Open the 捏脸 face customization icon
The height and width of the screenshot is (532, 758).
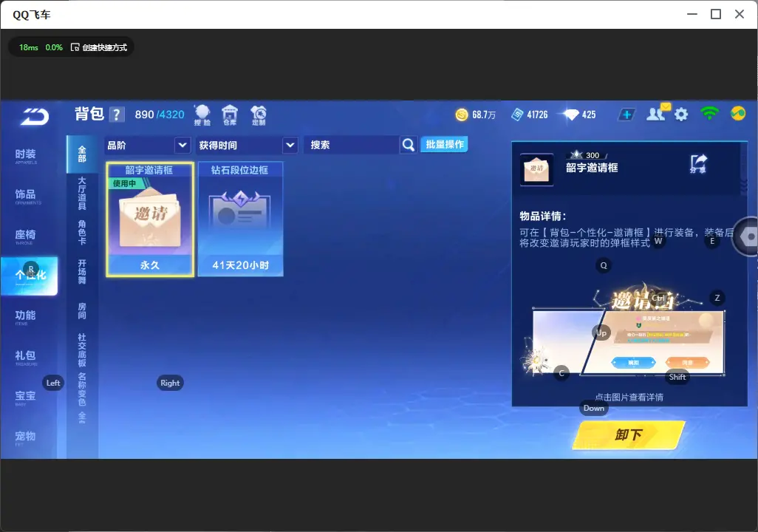click(x=202, y=115)
